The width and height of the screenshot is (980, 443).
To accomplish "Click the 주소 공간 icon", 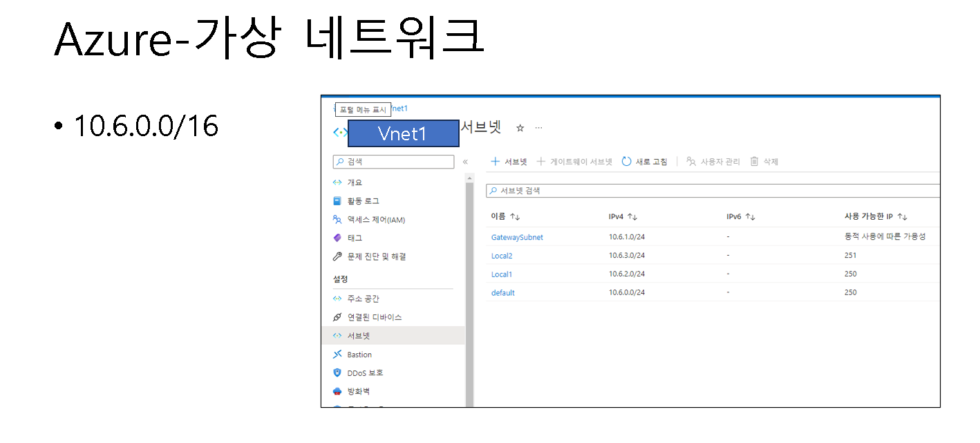I will coord(337,299).
